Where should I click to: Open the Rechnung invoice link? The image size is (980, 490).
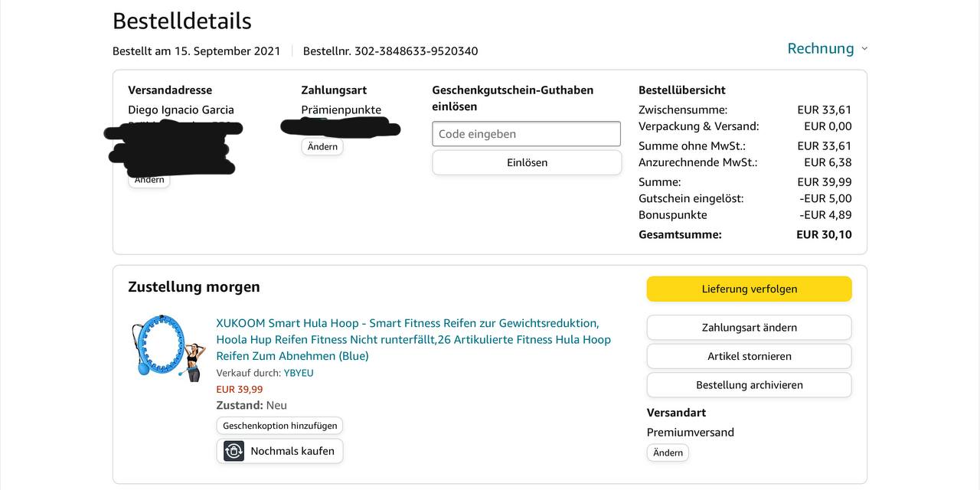tap(820, 48)
